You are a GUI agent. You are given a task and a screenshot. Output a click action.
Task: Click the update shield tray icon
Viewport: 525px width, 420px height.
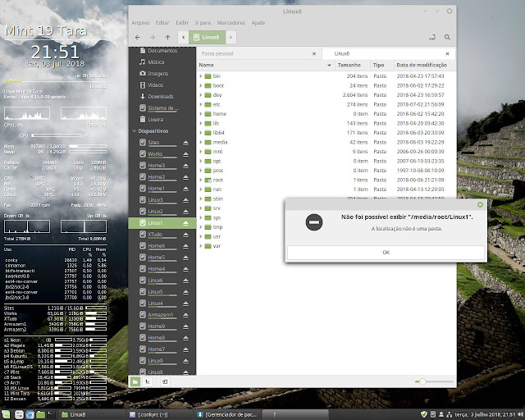point(424,414)
